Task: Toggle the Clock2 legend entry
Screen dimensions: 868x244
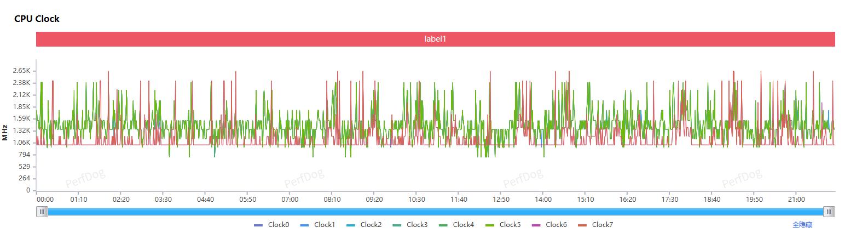Action: [364, 224]
